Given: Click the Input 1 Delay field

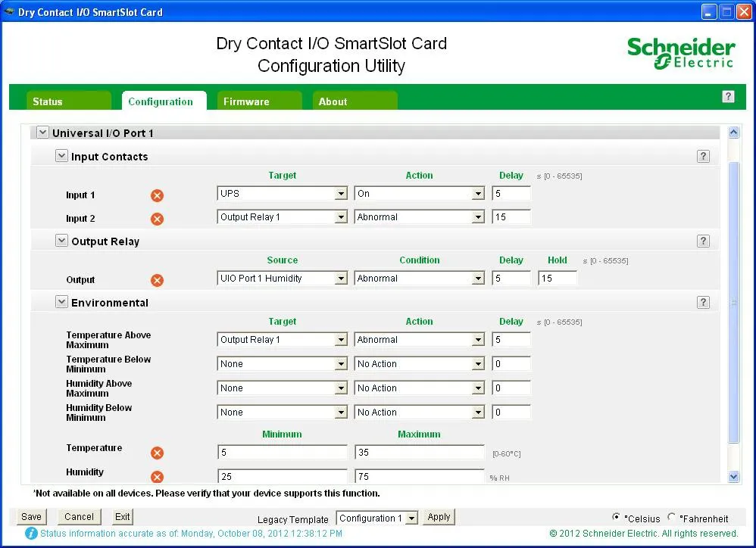Looking at the screenshot, I should point(511,193).
